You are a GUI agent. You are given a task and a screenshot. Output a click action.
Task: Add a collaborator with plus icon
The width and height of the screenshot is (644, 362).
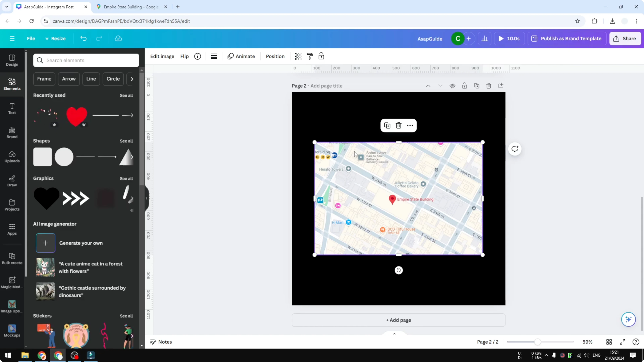coord(468,38)
